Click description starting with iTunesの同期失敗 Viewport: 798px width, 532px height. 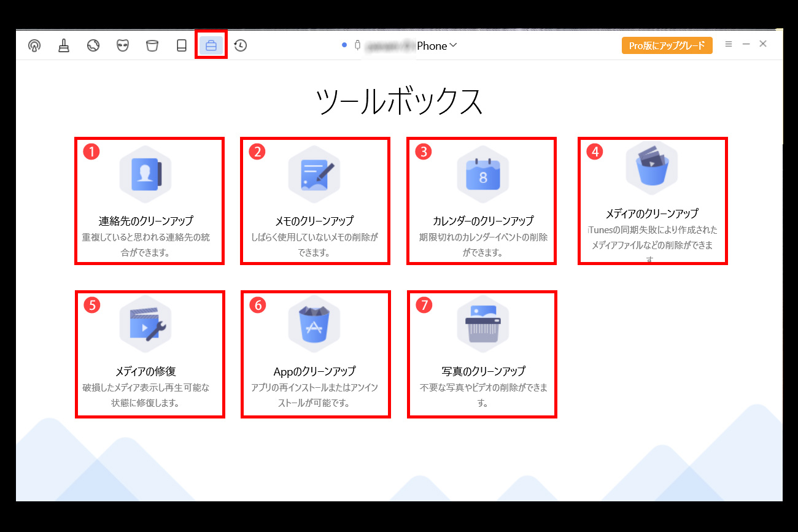[x=652, y=245]
